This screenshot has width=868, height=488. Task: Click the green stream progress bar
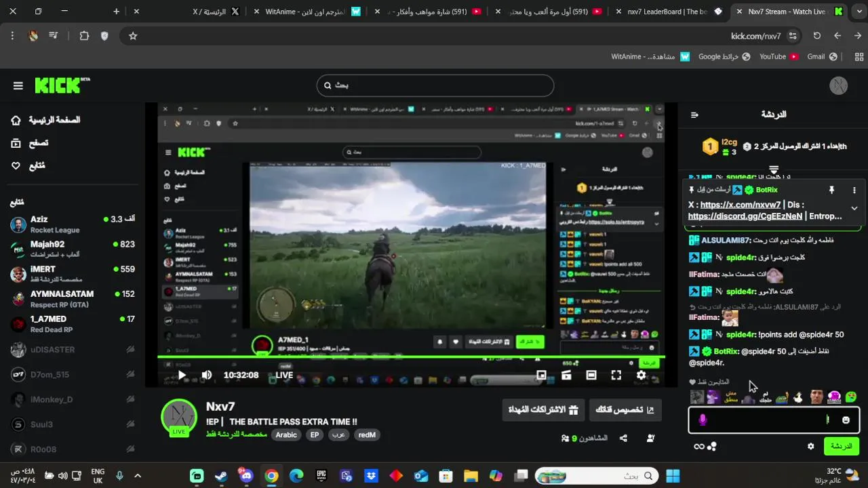411,357
